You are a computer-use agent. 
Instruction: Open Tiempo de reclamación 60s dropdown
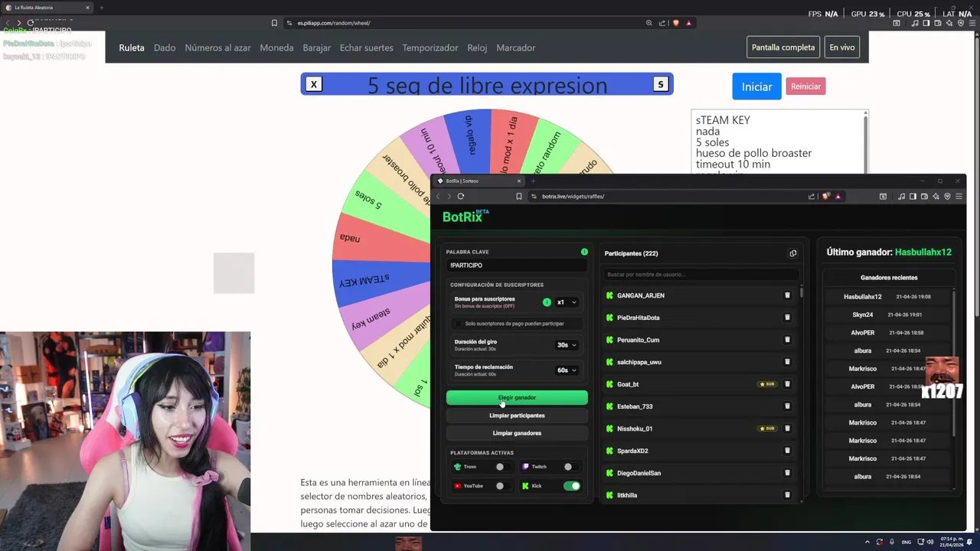tap(567, 370)
